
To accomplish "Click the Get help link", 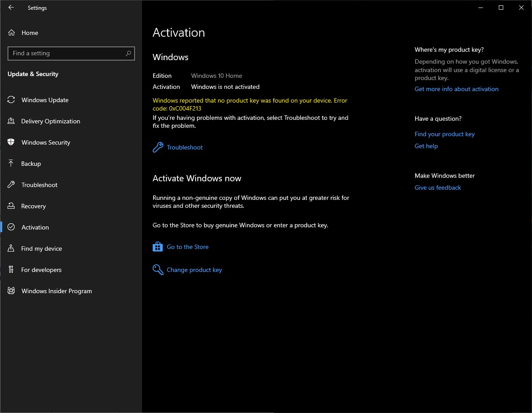I will [426, 146].
